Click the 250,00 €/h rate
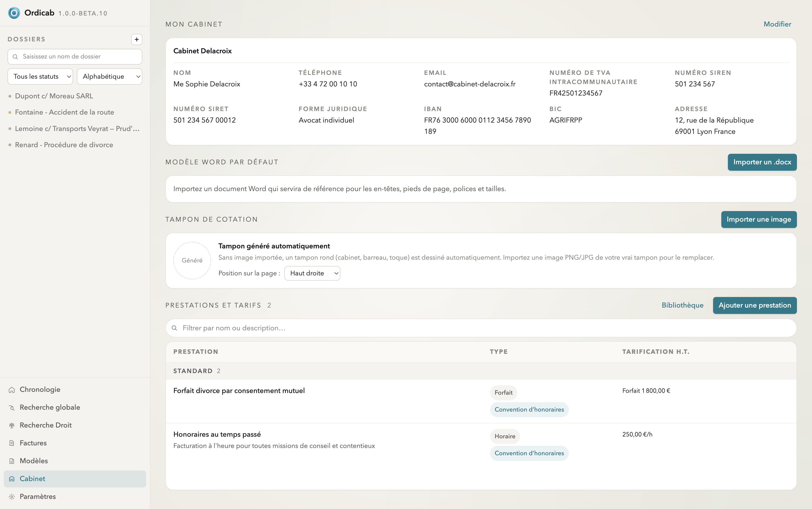The width and height of the screenshot is (812, 509). [637, 435]
